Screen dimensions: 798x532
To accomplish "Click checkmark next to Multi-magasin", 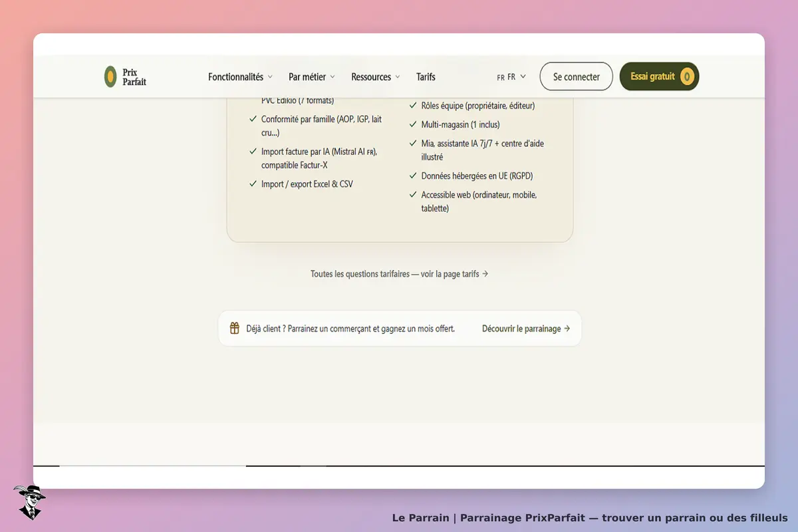I will coord(413,124).
